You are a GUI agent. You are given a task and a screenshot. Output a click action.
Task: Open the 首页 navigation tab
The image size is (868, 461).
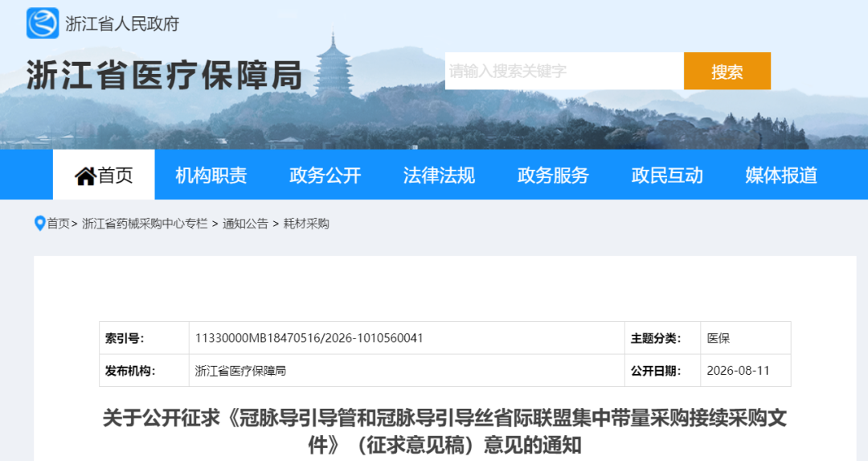104,175
